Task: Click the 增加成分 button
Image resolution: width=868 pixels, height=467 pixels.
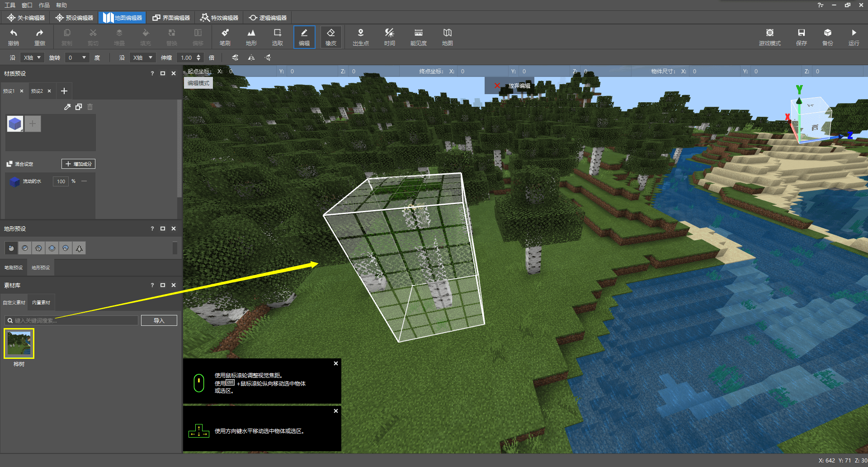Action: [x=78, y=164]
